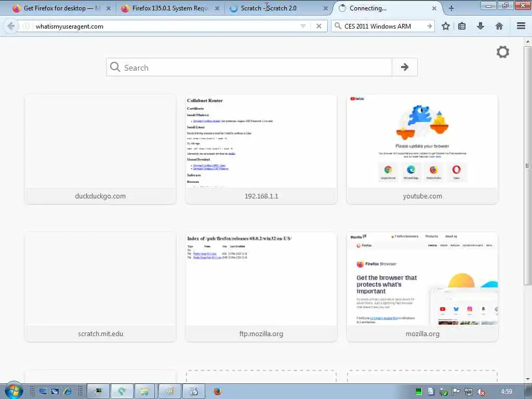Image resolution: width=532 pixels, height=399 pixels.
Task: Open the first taskbar window button with monitor icon
Action: click(98, 392)
